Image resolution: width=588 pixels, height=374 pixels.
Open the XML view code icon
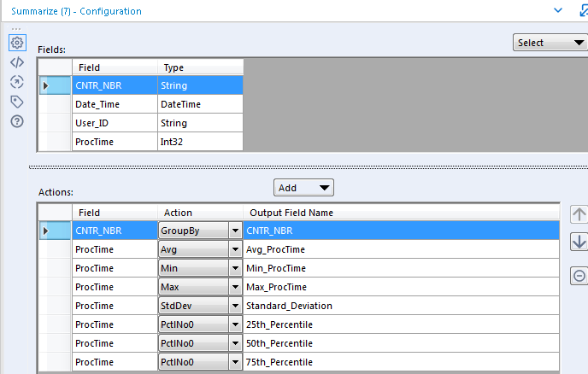(17, 62)
